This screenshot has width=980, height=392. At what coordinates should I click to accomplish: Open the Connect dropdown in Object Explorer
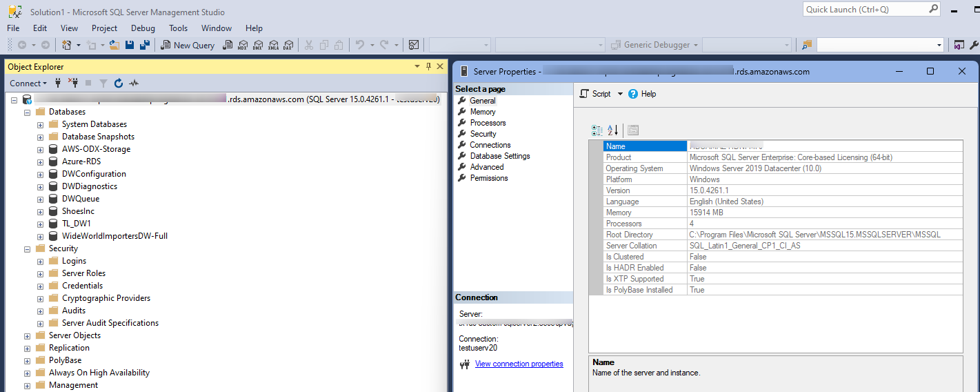pyautogui.click(x=28, y=83)
